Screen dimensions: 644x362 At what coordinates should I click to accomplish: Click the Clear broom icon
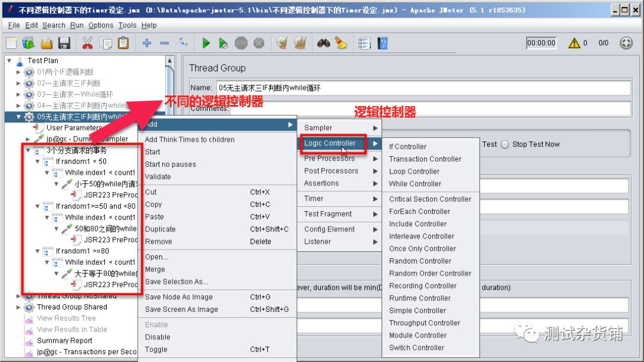point(281,43)
